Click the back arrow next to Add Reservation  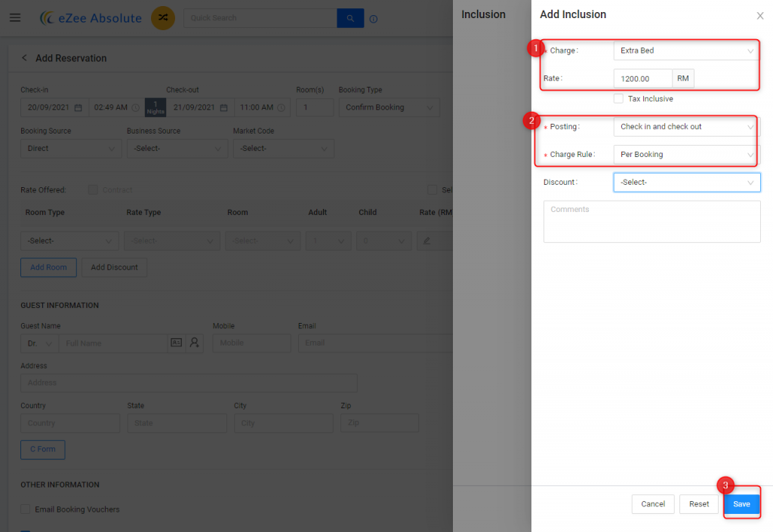[24, 57]
